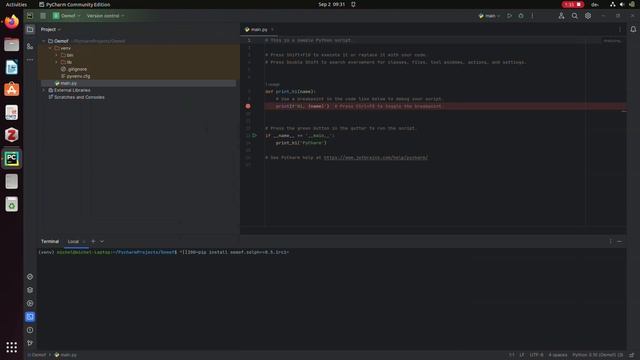The height and width of the screenshot is (360, 640).
Task: Open Services layers tool window
Action: 30,290
